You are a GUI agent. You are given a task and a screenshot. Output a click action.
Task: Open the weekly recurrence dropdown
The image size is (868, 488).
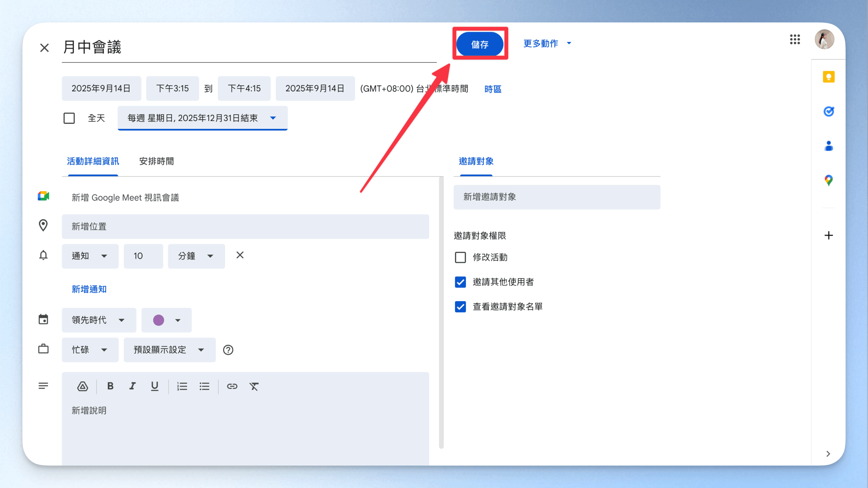coord(202,118)
